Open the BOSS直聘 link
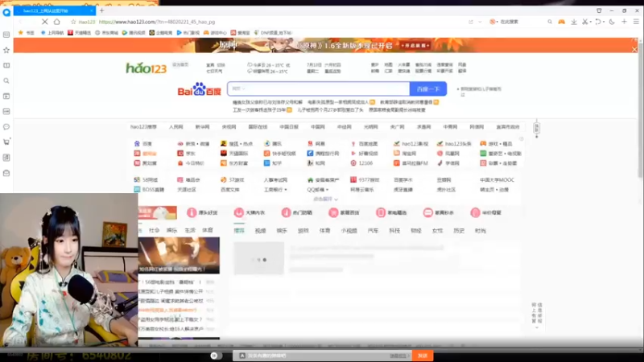Viewport: 644px width, 362px height. pos(149,190)
